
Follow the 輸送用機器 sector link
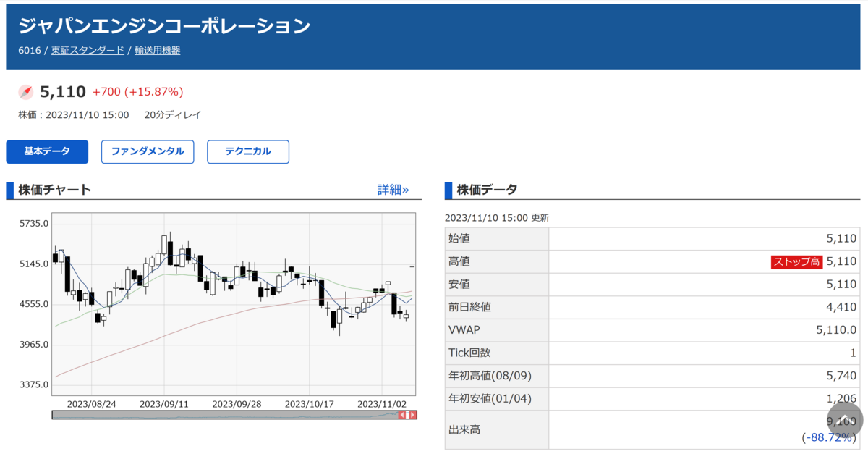[157, 50]
